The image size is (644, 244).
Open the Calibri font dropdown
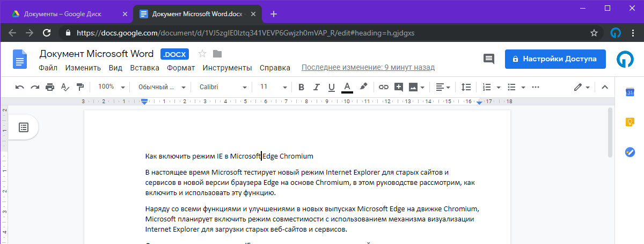pyautogui.click(x=223, y=87)
